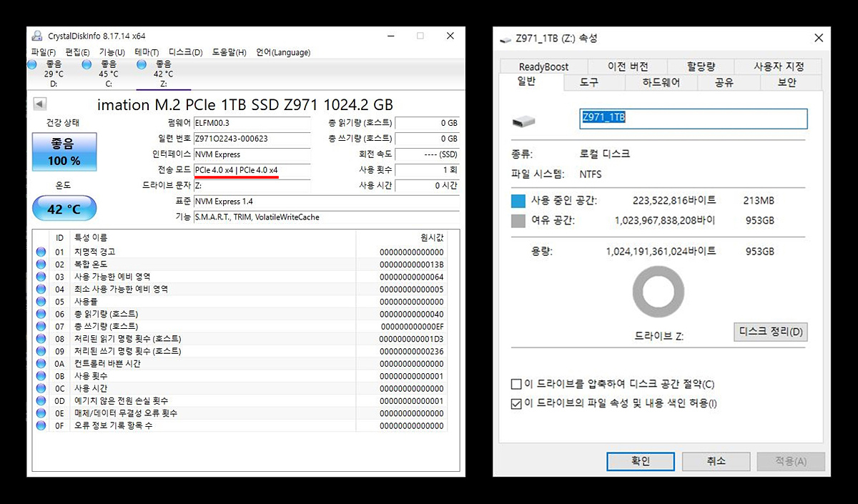Select drive Z: status orb at 42 °C
The image size is (858, 504).
tap(142, 64)
